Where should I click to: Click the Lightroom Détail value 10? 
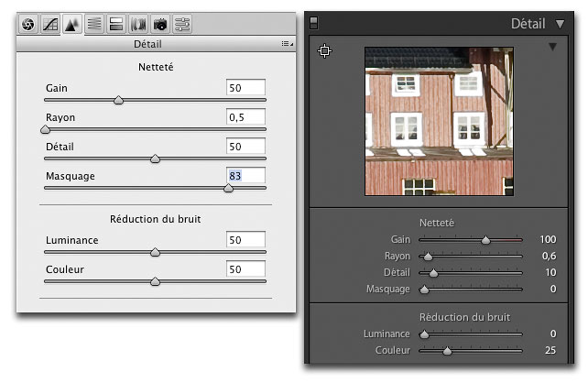(550, 272)
